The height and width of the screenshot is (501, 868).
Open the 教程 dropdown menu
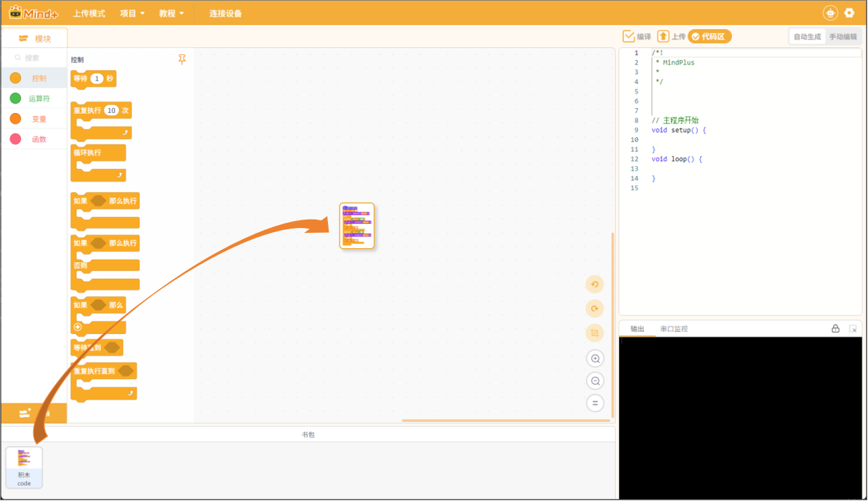(171, 13)
